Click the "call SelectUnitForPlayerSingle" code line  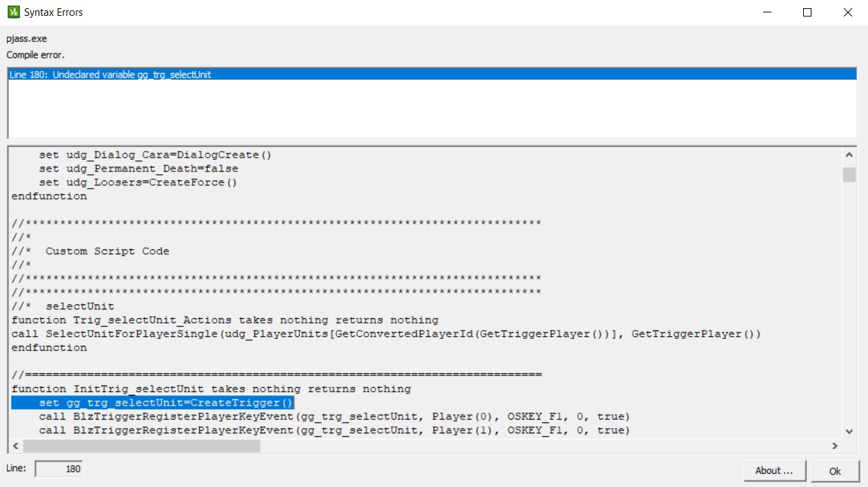(386, 334)
